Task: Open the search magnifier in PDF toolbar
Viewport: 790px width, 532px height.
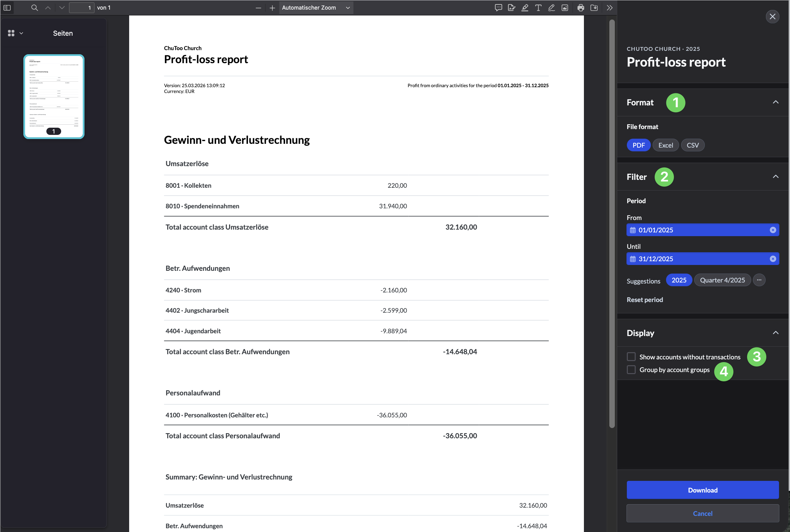Action: pyautogui.click(x=34, y=8)
